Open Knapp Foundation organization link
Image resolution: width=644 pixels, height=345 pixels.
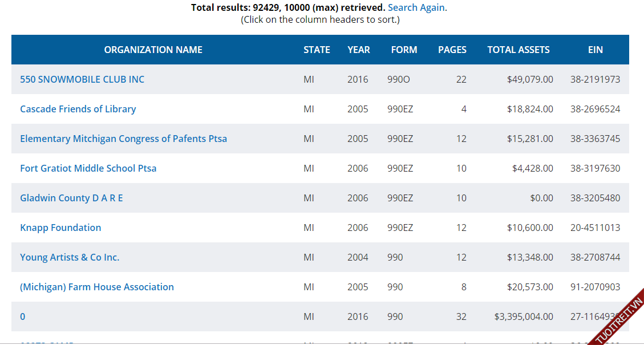pyautogui.click(x=60, y=228)
